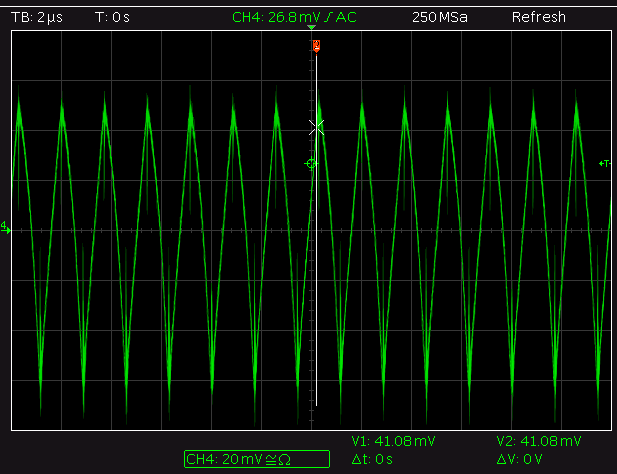This screenshot has height=474, width=617.
Task: Click the Refresh acquisition status label
Action: [539, 17]
